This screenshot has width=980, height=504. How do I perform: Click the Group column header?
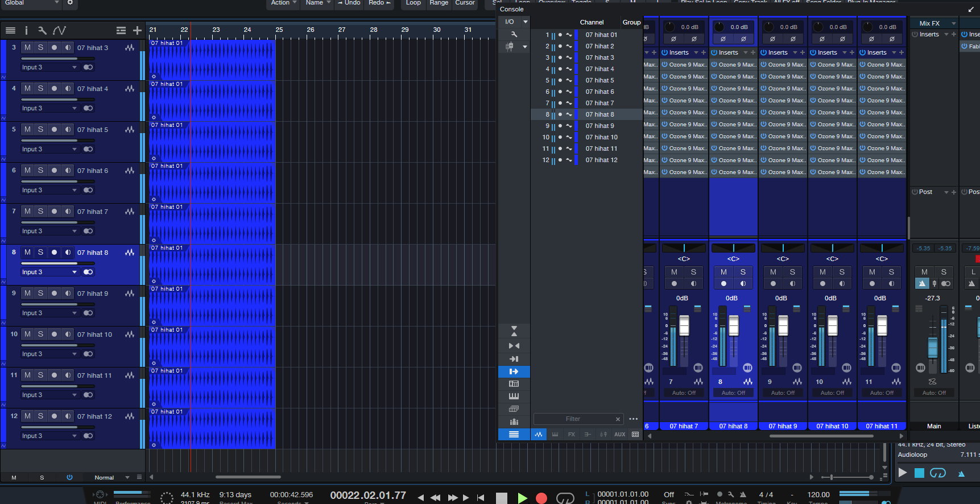631,22
